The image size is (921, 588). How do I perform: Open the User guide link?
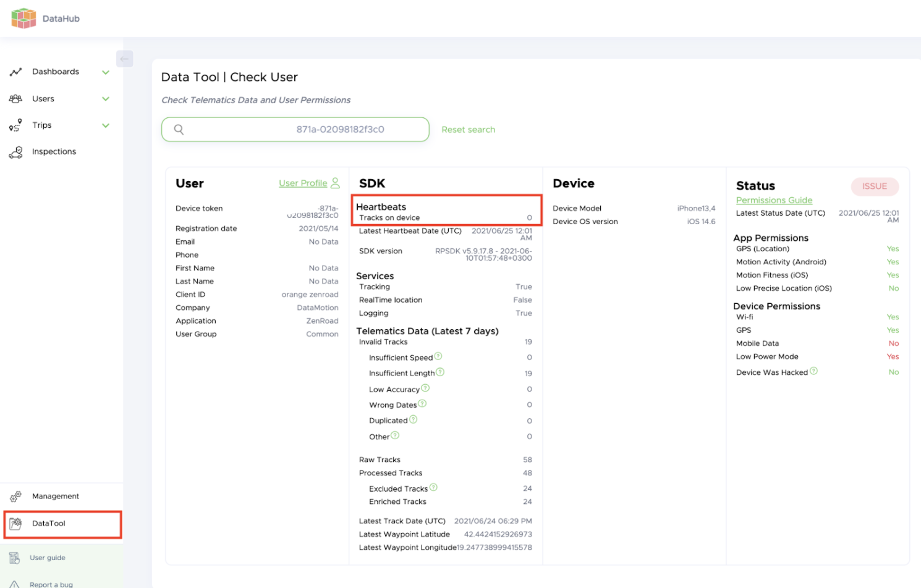48,558
